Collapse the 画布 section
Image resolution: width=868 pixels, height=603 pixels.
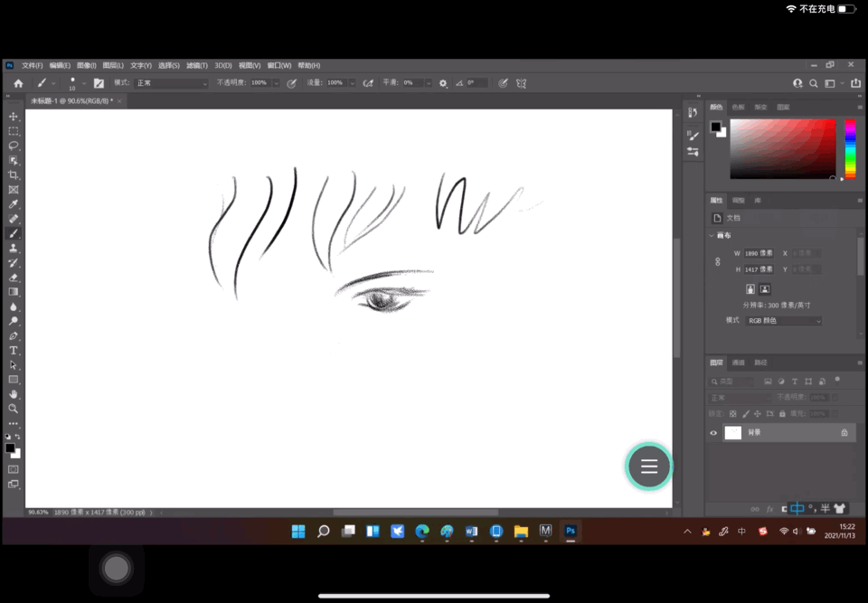pos(711,235)
